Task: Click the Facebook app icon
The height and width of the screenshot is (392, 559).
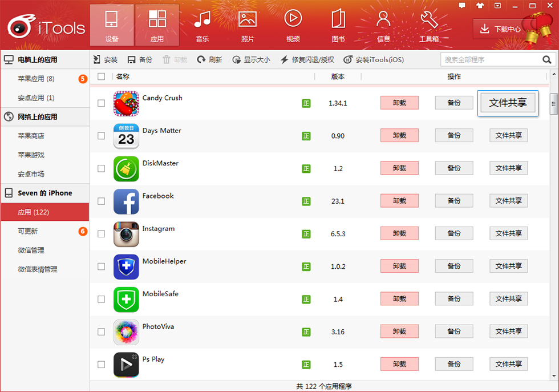Action: tap(126, 201)
